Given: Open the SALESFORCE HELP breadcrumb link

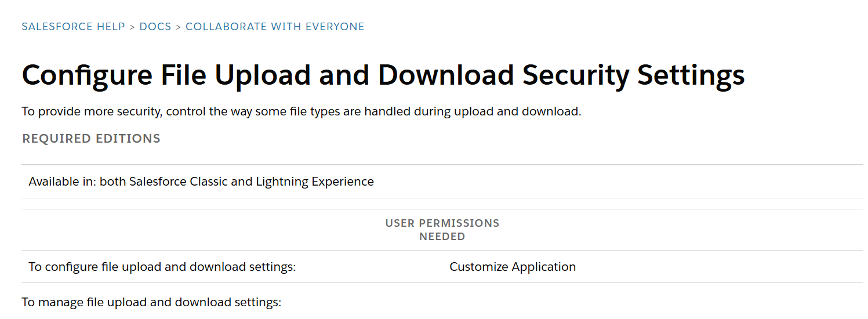Looking at the screenshot, I should 74,27.
